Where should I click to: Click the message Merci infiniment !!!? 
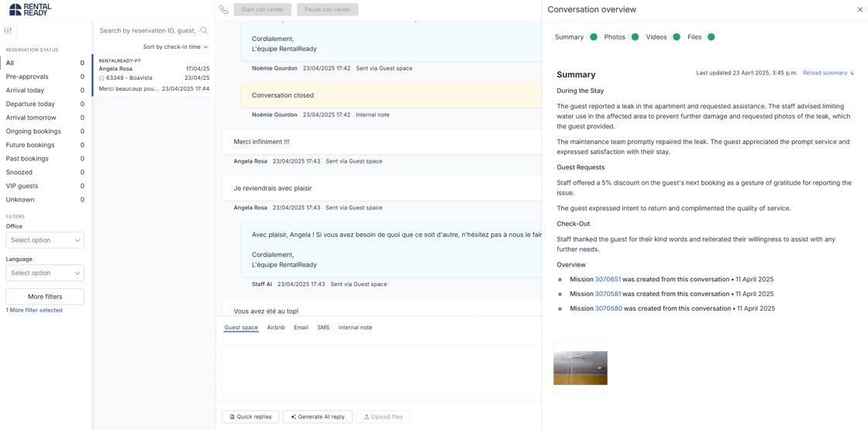click(382, 142)
